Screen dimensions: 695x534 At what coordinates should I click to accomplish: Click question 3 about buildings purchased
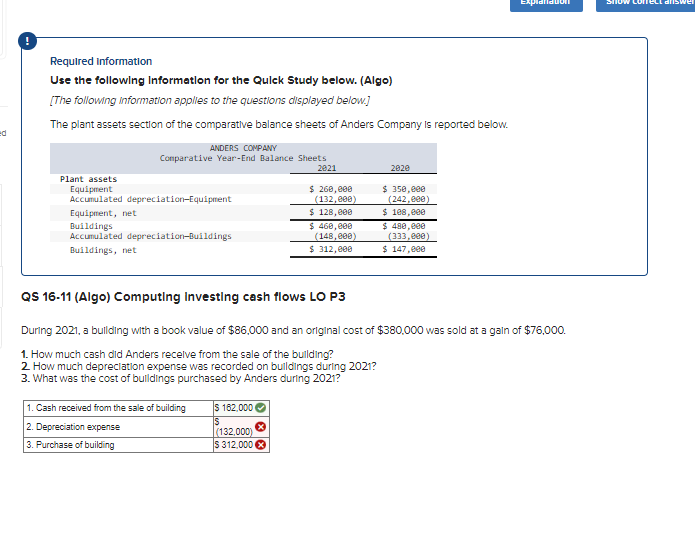181,378
